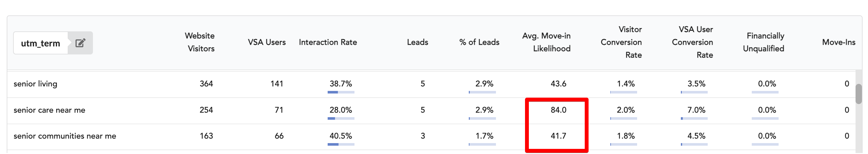Click the Leads column header
Screen dimensions: 868x154
(417, 42)
